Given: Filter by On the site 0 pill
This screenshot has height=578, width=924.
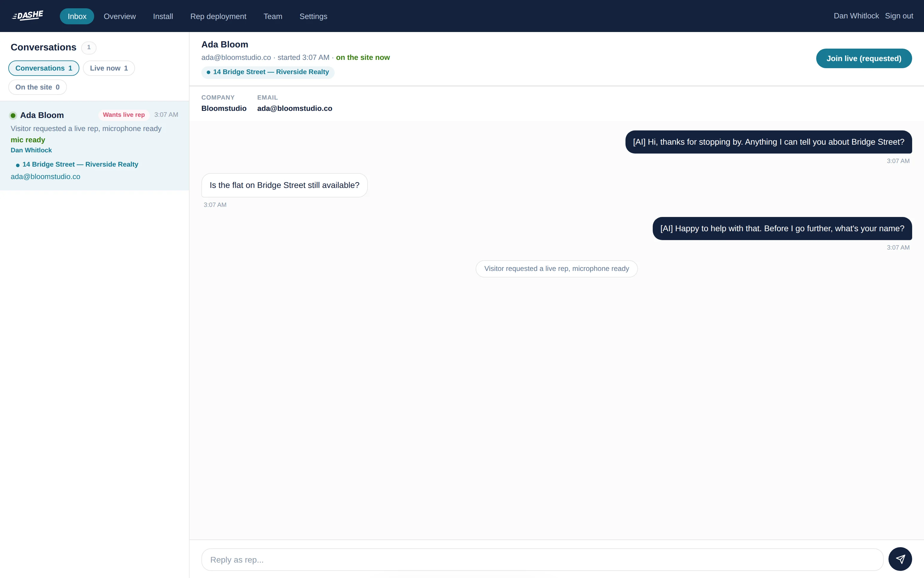Looking at the screenshot, I should pyautogui.click(x=37, y=87).
